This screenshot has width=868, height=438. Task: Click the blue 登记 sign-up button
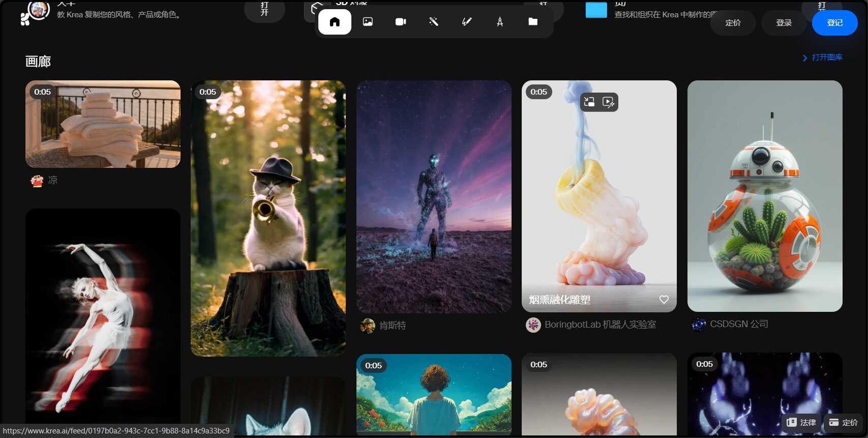pos(835,23)
